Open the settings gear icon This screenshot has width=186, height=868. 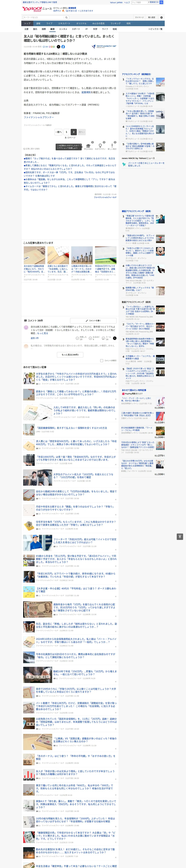161,17
